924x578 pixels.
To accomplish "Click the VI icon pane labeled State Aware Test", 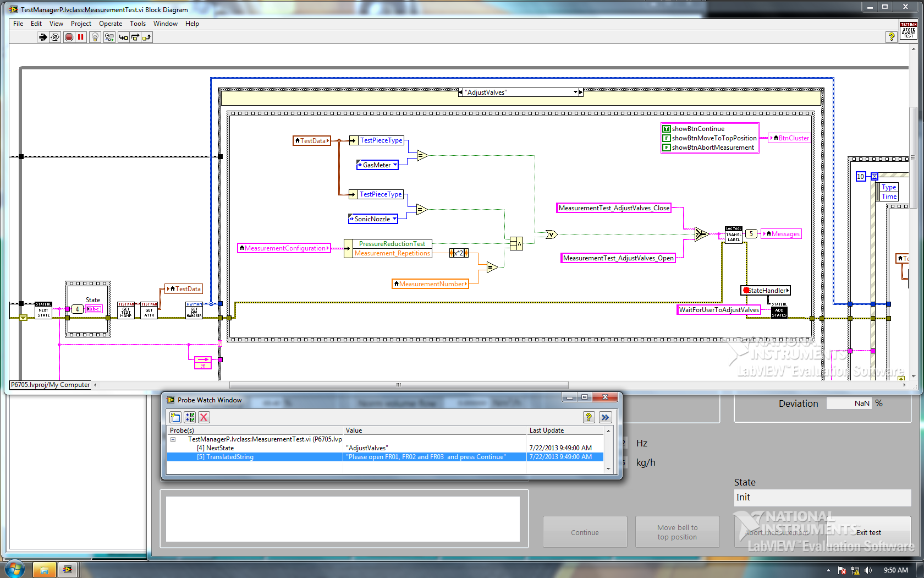I will tap(908, 30).
